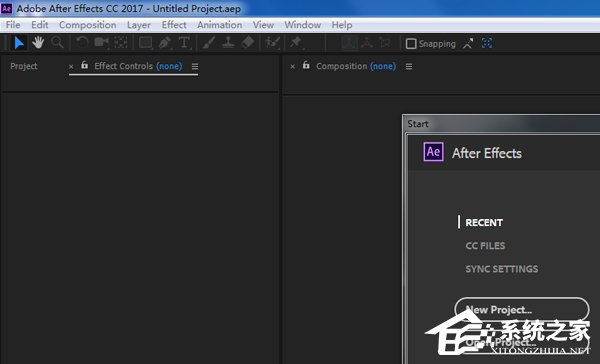Open the Animation menu

[x=219, y=25]
